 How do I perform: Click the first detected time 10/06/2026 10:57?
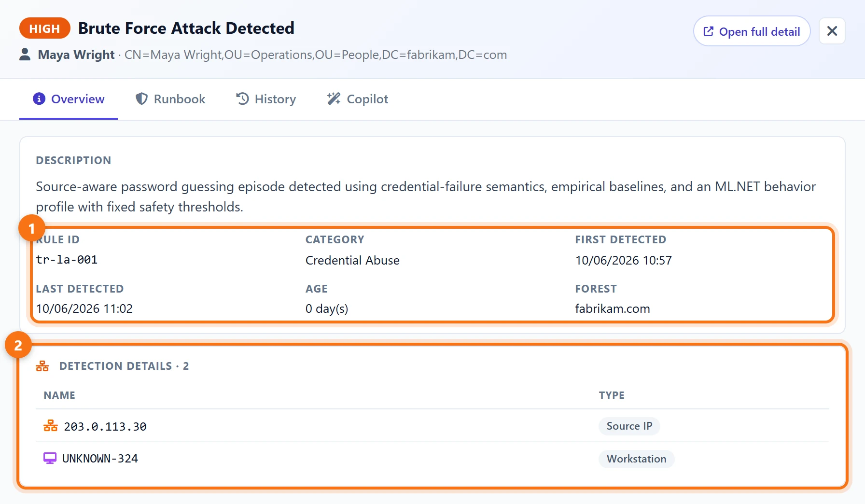tap(623, 260)
